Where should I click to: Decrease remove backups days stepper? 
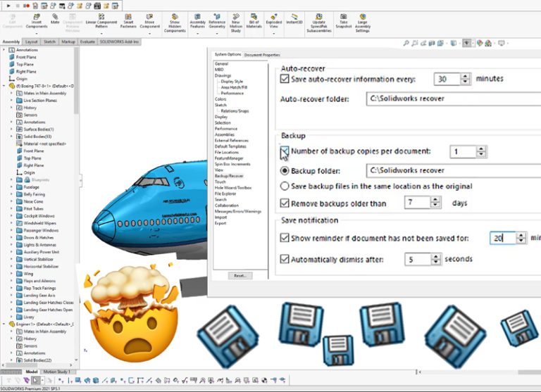435,205
